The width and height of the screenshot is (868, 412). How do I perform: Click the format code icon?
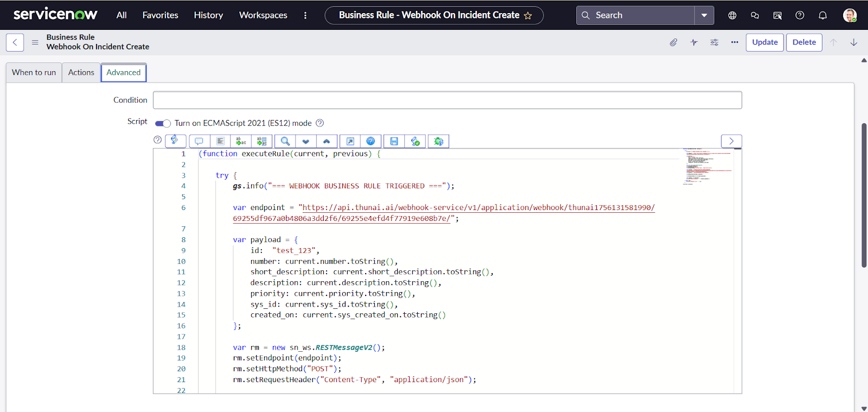[220, 142]
